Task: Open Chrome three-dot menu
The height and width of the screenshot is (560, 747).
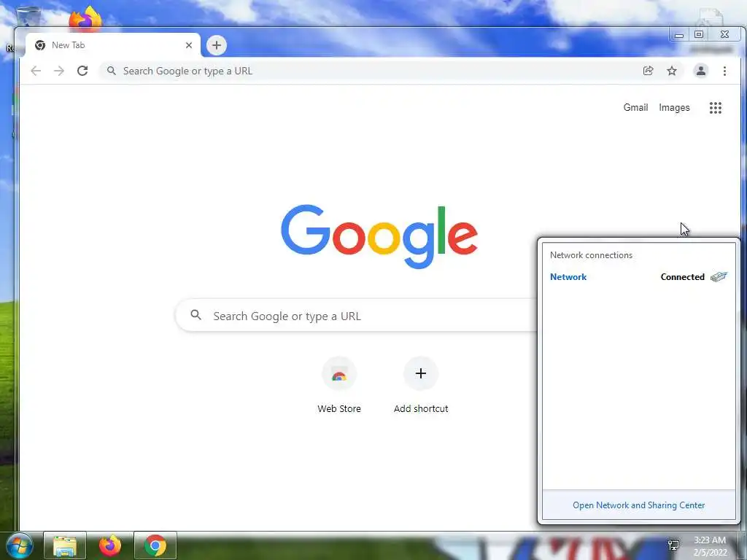Action: [724, 71]
